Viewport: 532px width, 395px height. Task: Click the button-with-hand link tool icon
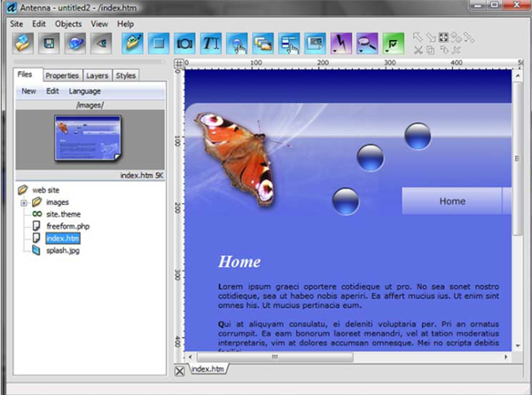click(237, 43)
